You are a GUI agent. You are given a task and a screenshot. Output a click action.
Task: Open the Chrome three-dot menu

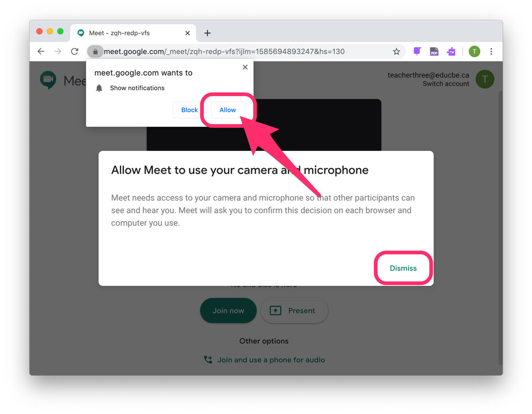[x=491, y=51]
